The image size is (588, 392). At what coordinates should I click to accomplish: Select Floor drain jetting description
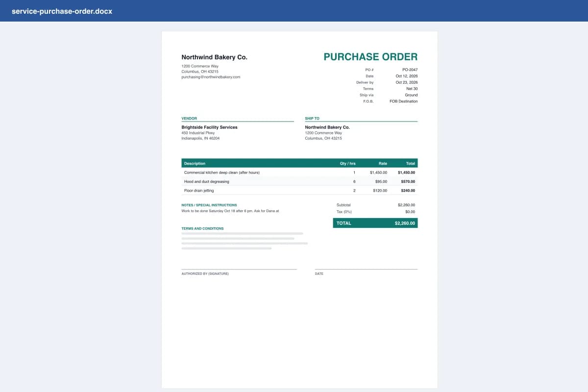tap(199, 190)
